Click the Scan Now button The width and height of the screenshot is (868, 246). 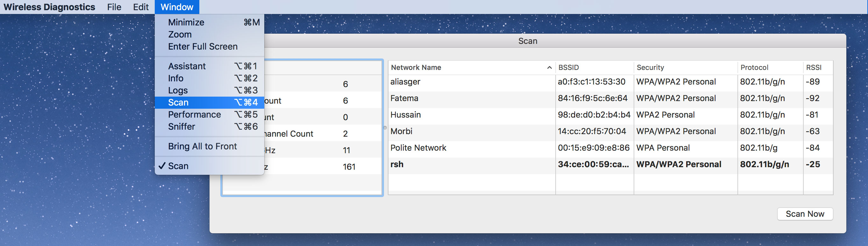click(805, 214)
